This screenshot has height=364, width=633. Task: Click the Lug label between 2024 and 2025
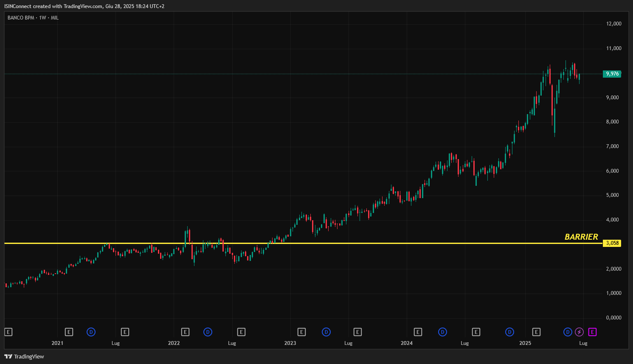point(465,343)
